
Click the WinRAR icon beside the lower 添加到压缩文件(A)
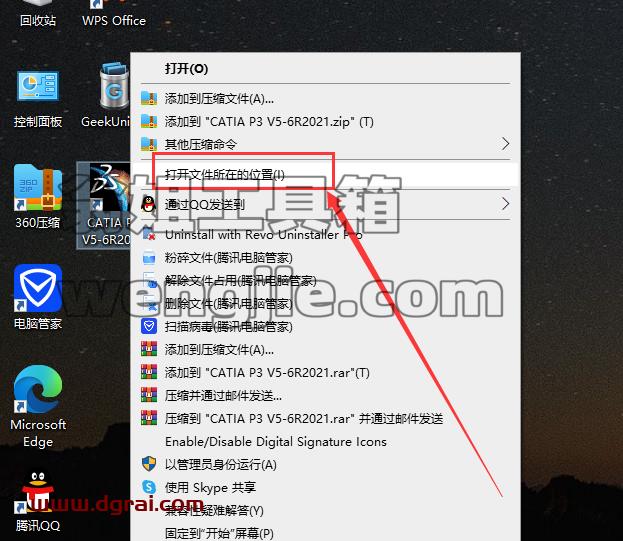pyautogui.click(x=149, y=349)
